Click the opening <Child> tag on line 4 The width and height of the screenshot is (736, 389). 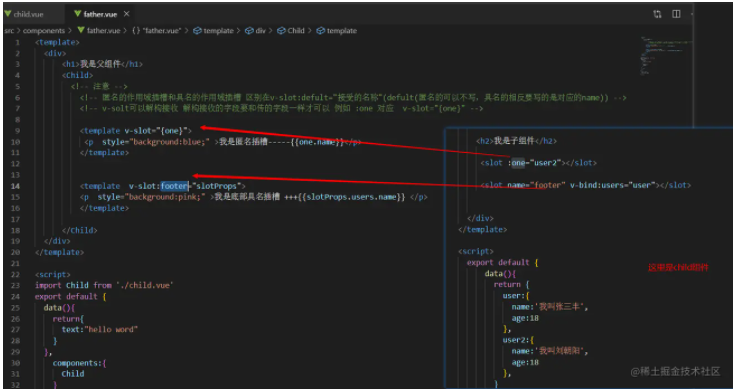[77, 75]
